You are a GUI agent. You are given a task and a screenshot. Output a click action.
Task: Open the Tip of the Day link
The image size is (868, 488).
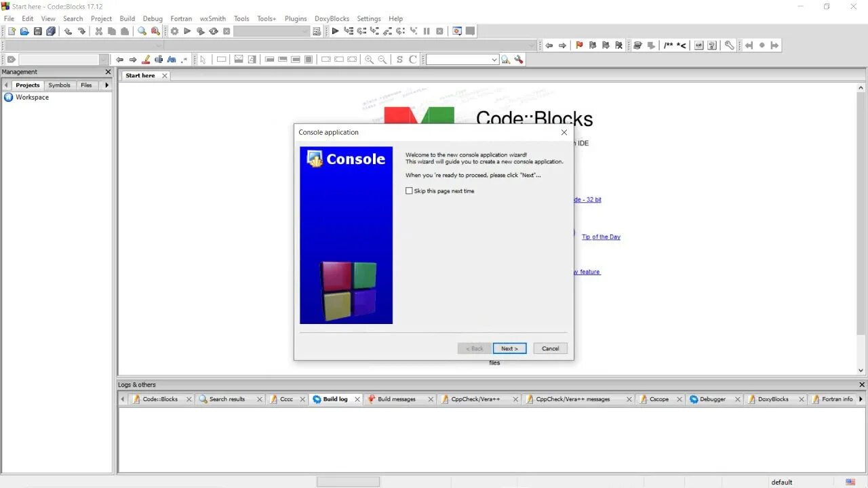601,237
